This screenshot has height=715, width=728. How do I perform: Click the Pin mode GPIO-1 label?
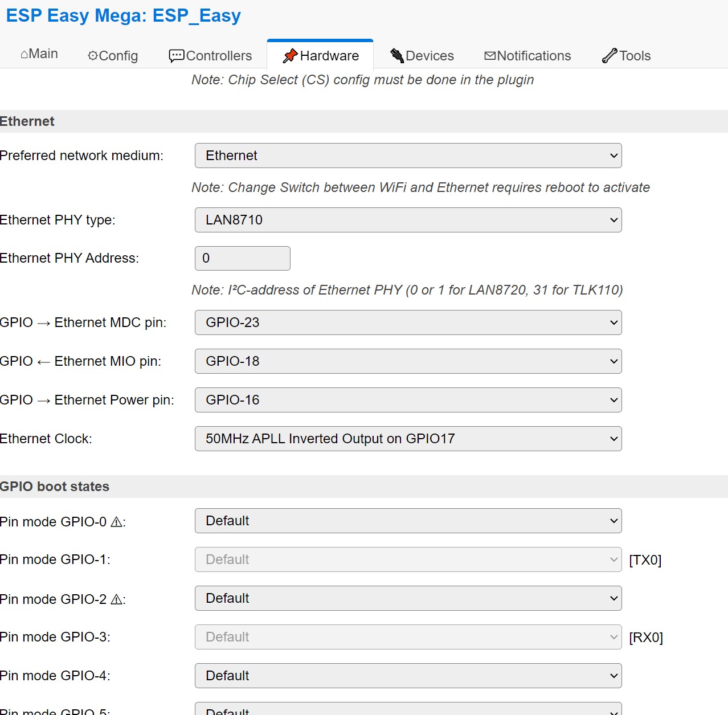tap(55, 559)
